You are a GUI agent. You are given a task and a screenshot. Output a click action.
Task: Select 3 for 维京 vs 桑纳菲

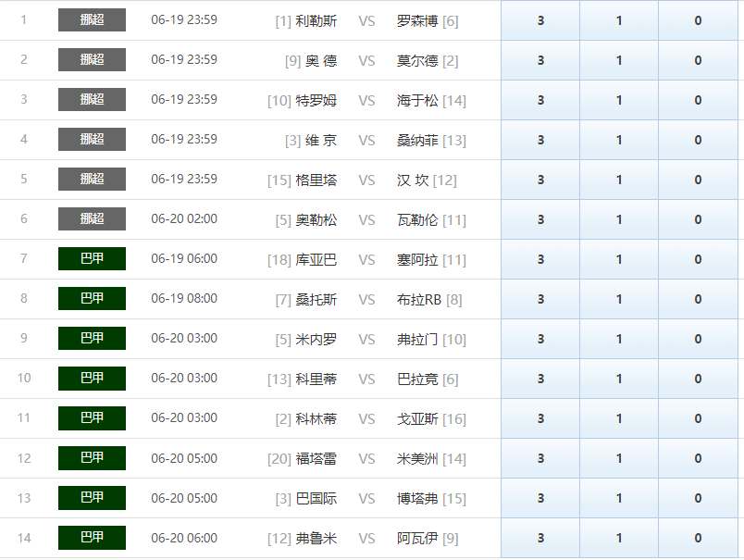click(540, 140)
